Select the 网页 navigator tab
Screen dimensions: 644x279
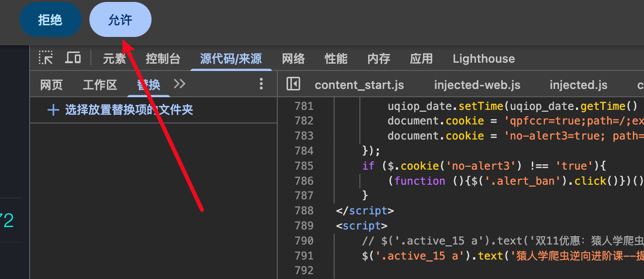[51, 85]
